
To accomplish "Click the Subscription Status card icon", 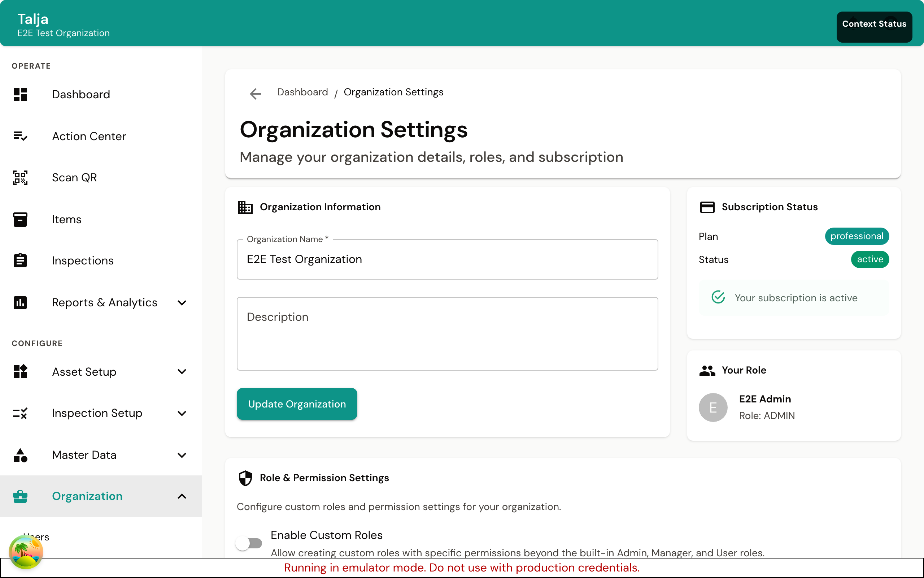I will [707, 207].
